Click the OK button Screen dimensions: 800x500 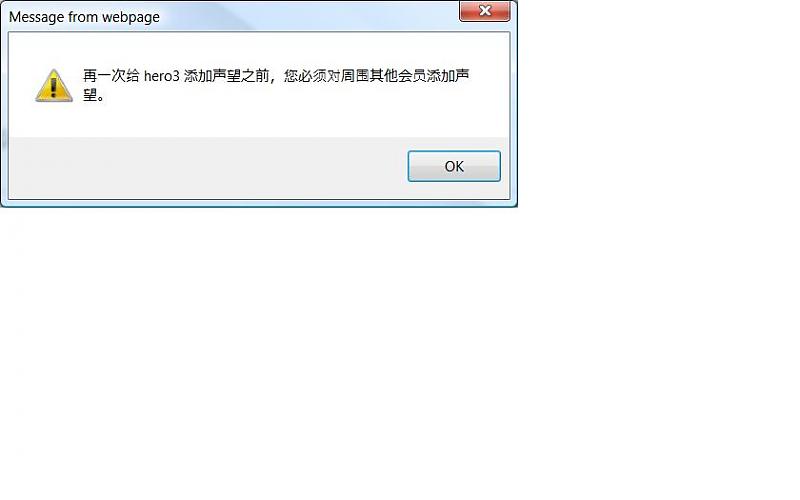click(x=454, y=166)
